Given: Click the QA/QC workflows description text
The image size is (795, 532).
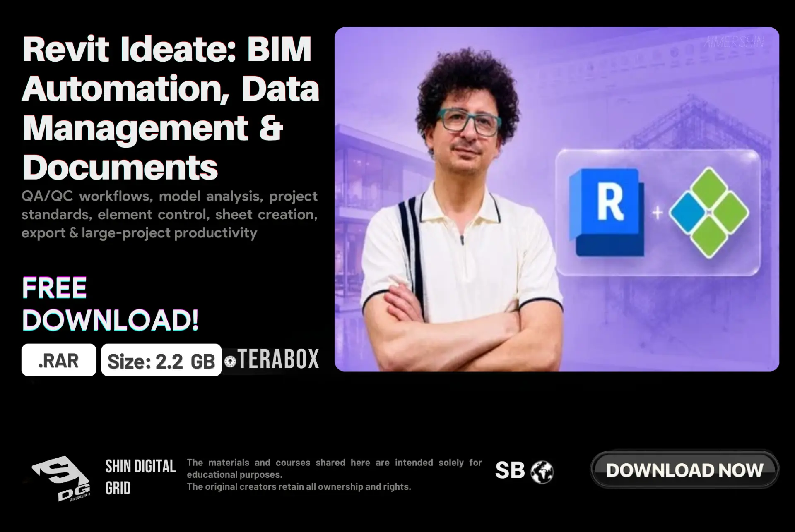Looking at the screenshot, I should click(x=170, y=214).
